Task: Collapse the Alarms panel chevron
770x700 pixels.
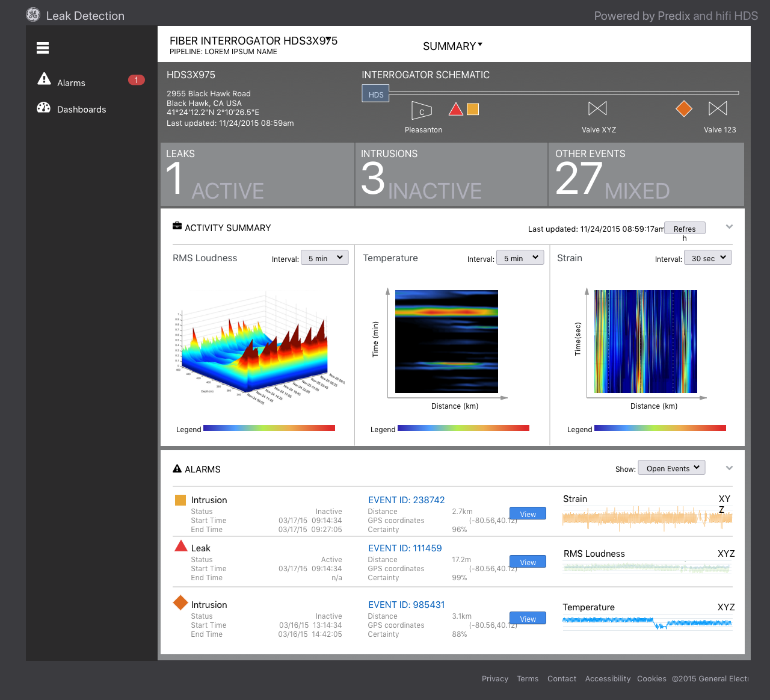Action: point(729,468)
